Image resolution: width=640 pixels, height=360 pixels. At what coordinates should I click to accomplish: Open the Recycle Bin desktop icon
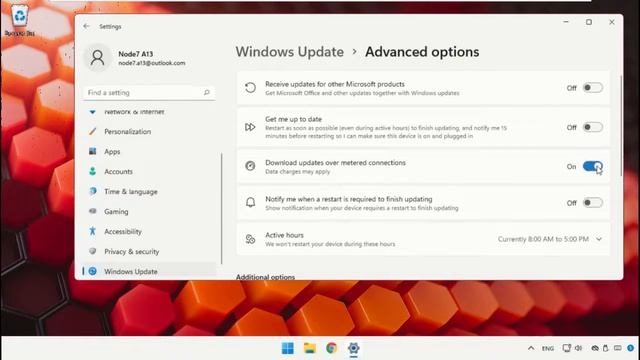[x=20, y=20]
